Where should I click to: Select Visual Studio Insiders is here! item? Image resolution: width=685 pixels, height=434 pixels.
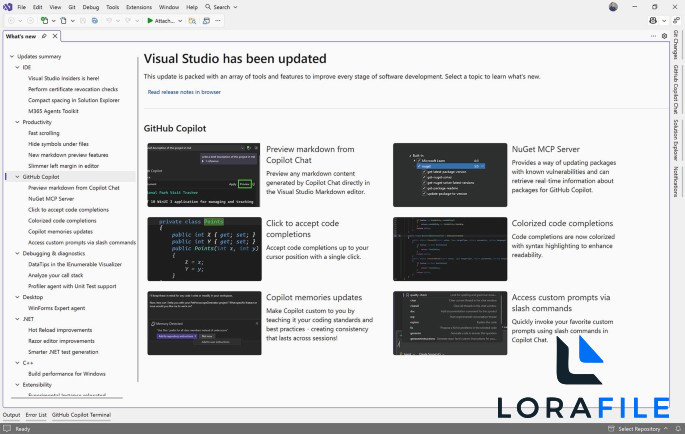coord(63,78)
